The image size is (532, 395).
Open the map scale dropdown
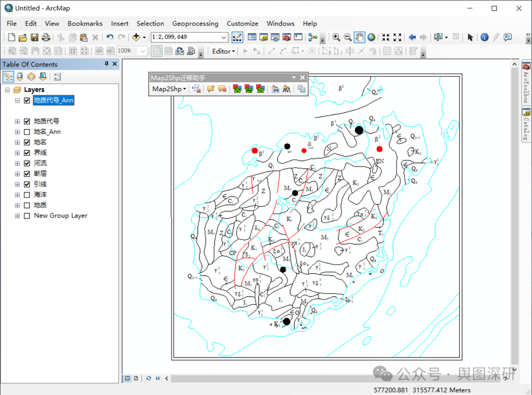coord(224,37)
